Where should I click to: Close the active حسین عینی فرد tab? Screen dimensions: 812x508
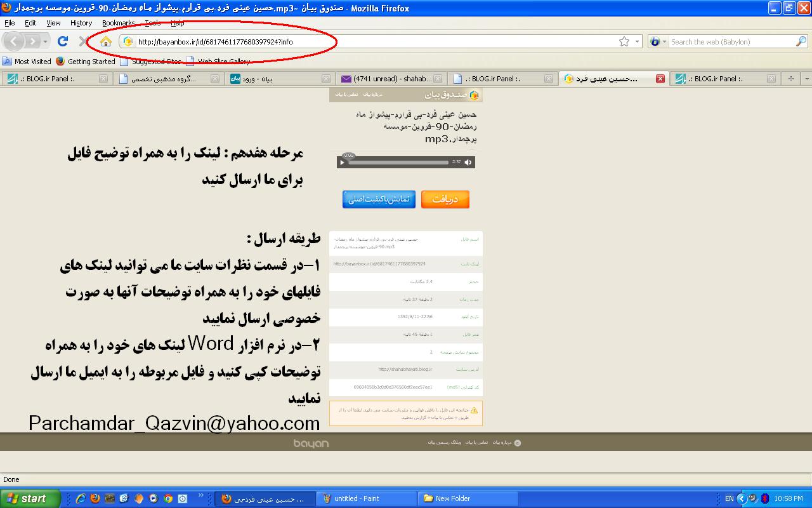[660, 79]
